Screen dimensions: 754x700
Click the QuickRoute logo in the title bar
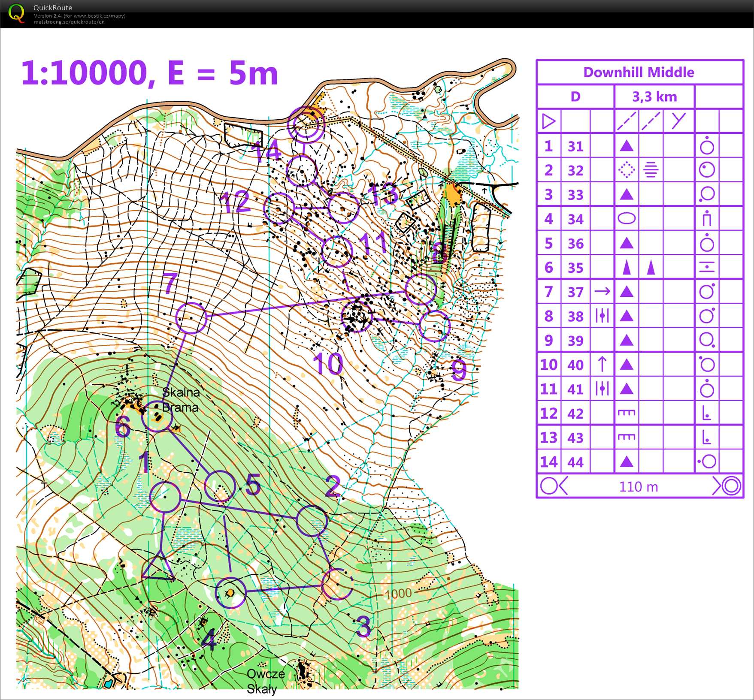coord(16,14)
